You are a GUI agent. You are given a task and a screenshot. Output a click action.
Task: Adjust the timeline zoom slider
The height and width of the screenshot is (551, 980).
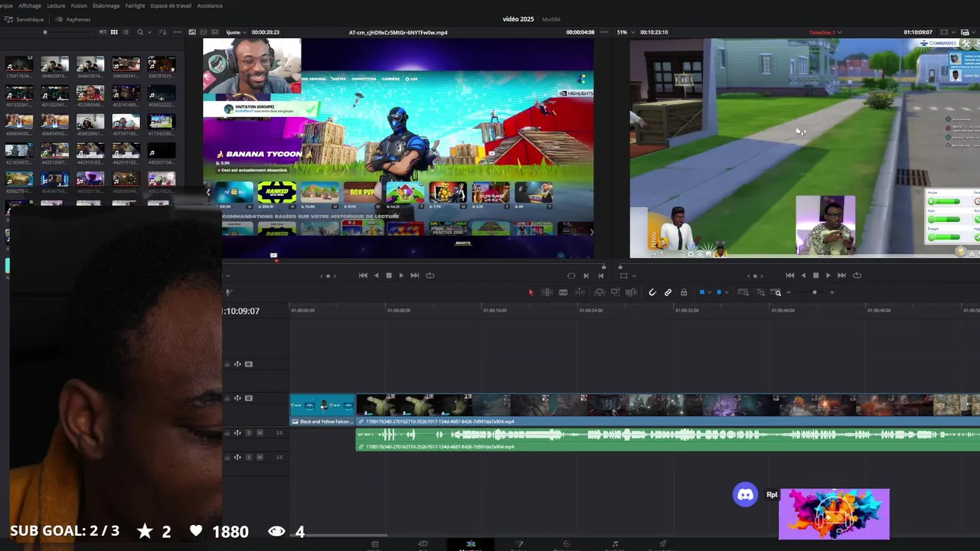pos(814,292)
